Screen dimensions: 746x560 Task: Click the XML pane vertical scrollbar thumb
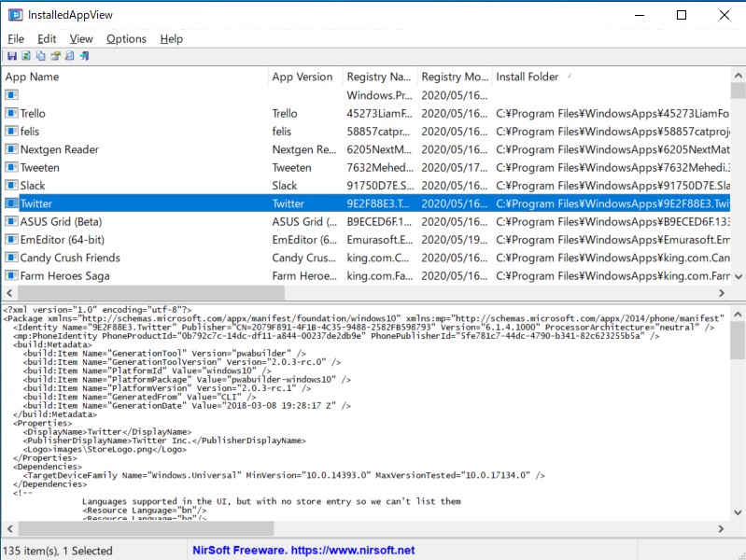pos(738,340)
